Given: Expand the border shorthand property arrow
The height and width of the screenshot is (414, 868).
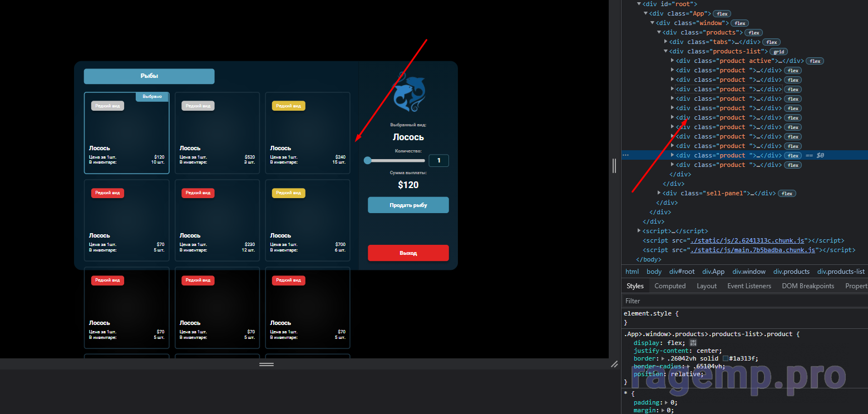Looking at the screenshot, I should [663, 359].
